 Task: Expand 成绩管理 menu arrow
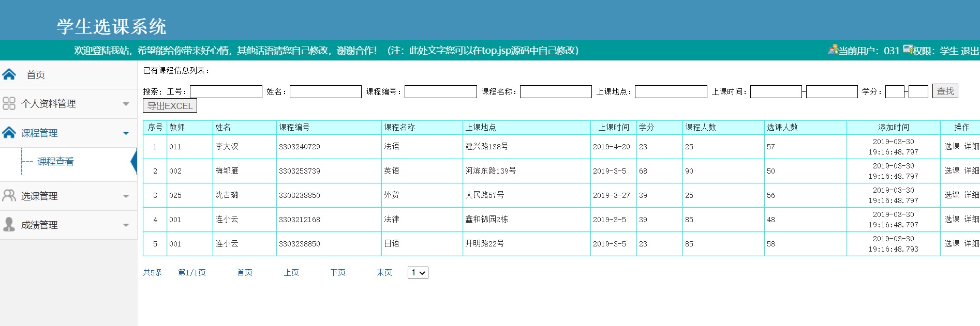click(126, 225)
